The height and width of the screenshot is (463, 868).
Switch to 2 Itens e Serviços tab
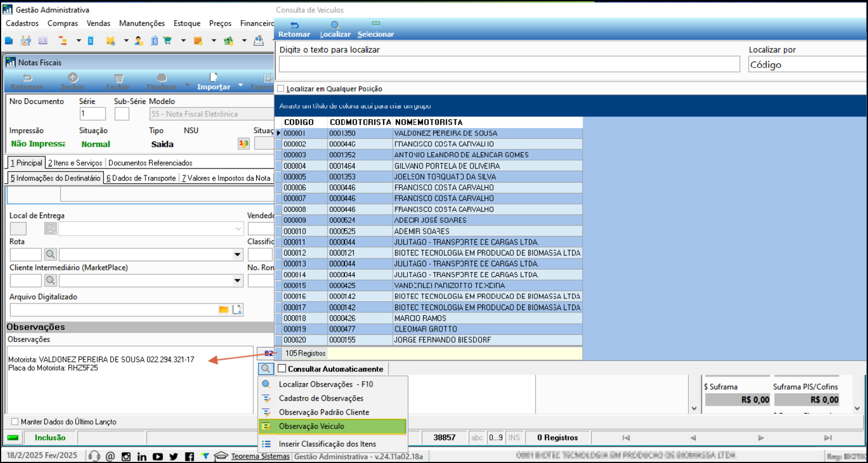pyautogui.click(x=75, y=163)
